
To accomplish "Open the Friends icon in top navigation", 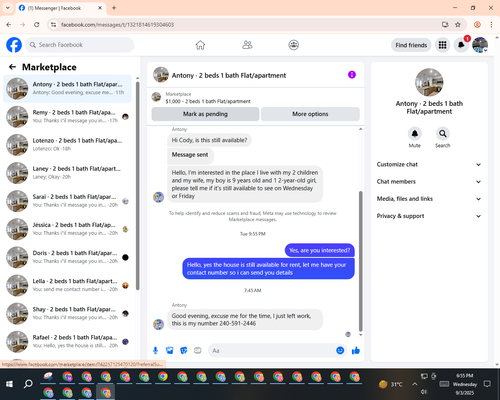I will pyautogui.click(x=247, y=45).
